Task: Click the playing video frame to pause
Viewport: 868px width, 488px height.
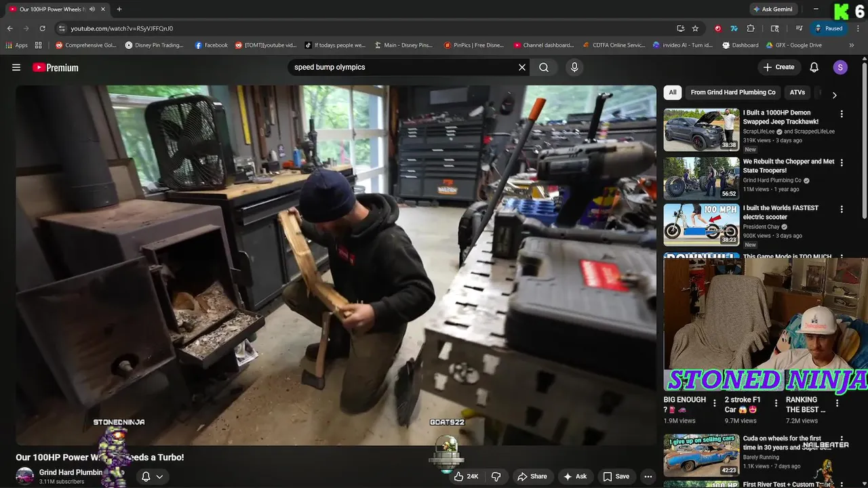Action: pos(336,265)
